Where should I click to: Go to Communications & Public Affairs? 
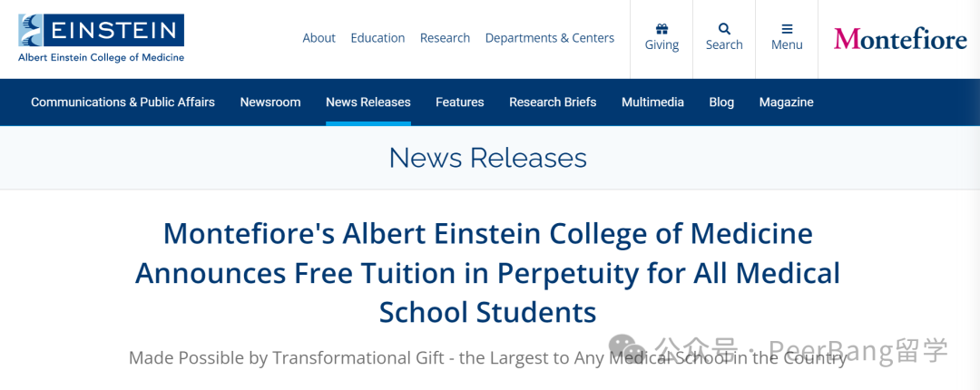pos(122,102)
